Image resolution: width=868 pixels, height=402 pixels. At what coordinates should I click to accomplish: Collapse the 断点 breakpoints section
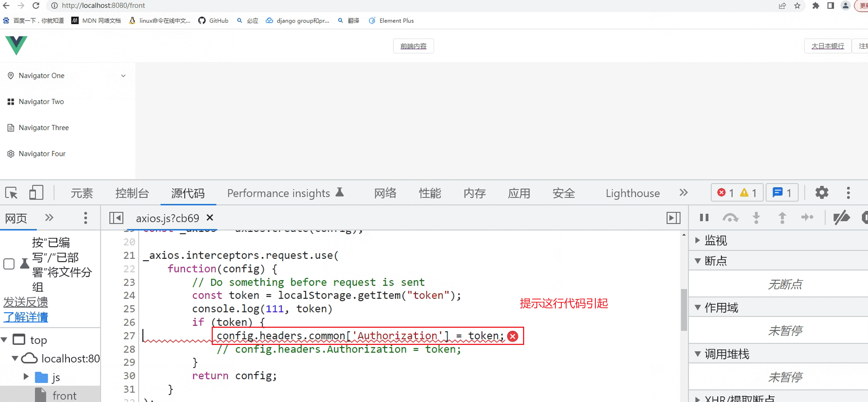[x=697, y=261]
